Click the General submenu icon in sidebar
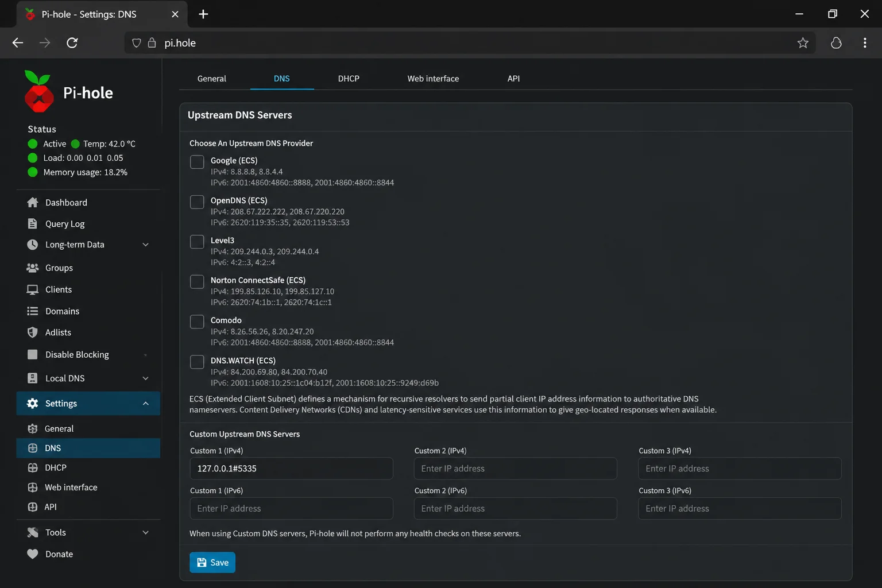 [x=33, y=428]
